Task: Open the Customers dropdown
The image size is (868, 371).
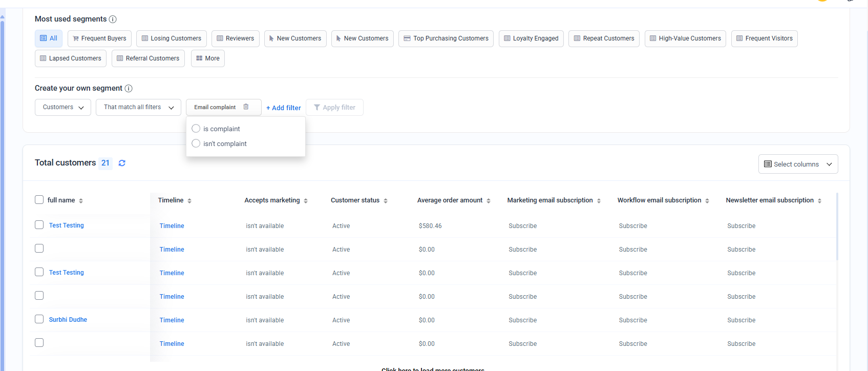Action: coord(63,108)
